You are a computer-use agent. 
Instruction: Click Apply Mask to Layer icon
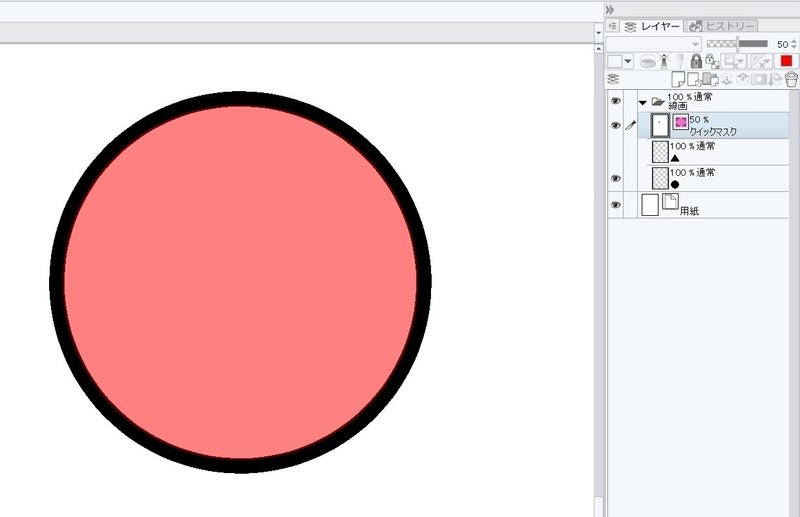[776, 79]
